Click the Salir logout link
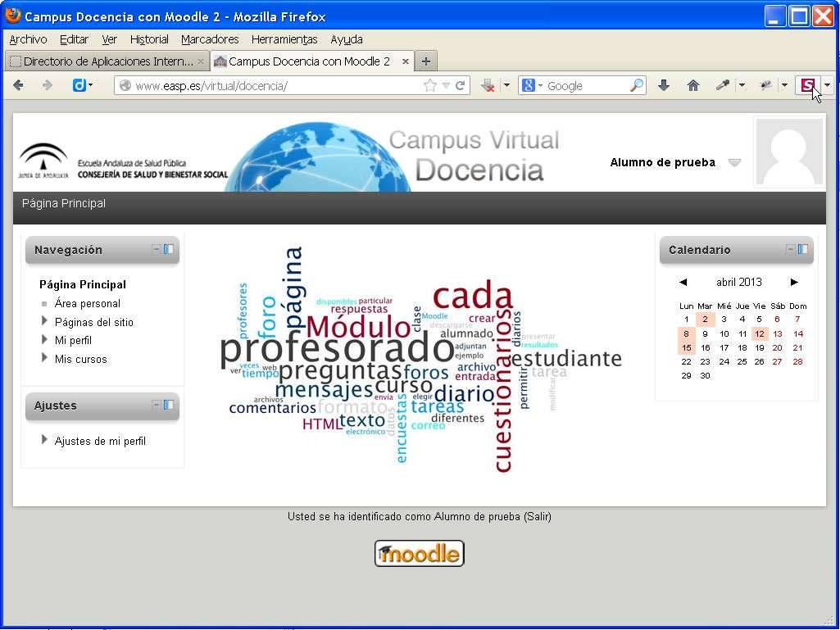 pos(538,517)
